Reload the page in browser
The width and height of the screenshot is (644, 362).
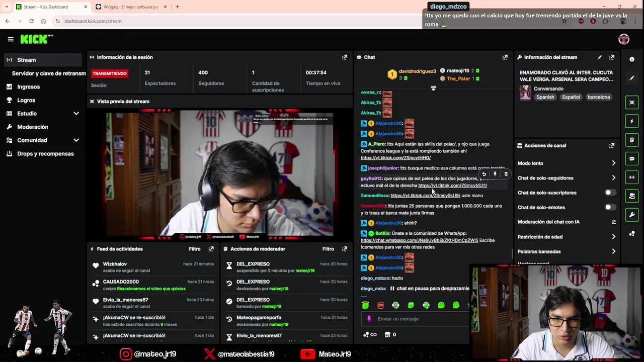31,21
